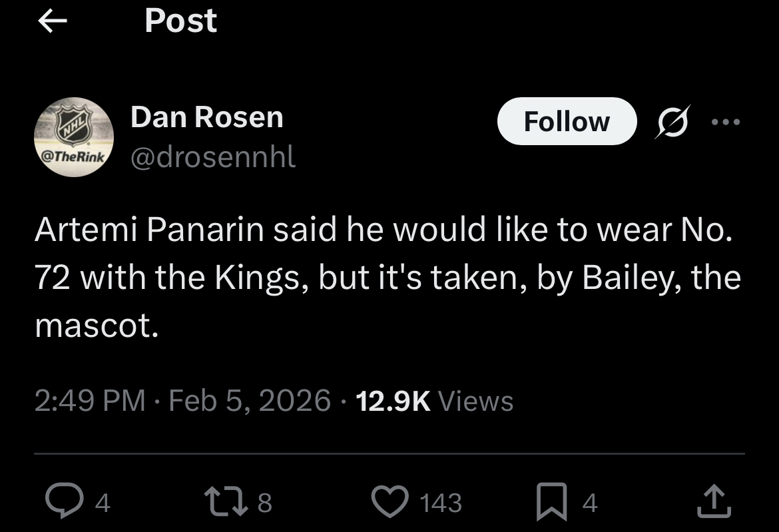Click the Post header title
779x532 pixels.
(x=180, y=22)
